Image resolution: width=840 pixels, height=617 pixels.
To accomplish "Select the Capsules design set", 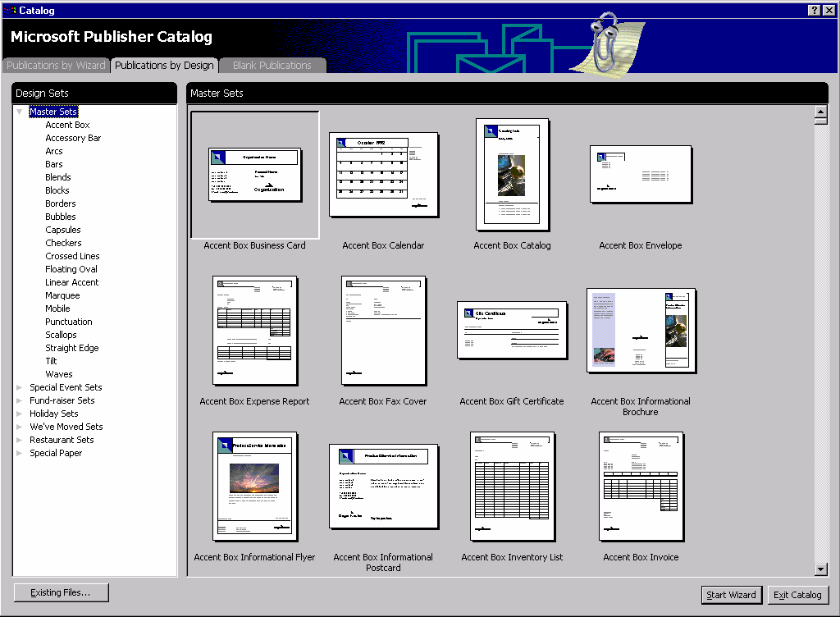I will (x=63, y=230).
